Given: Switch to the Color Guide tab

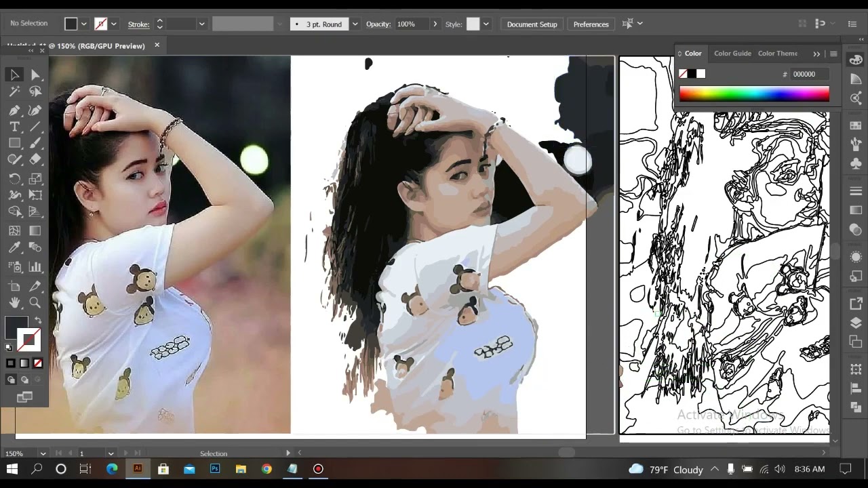Looking at the screenshot, I should (732, 54).
